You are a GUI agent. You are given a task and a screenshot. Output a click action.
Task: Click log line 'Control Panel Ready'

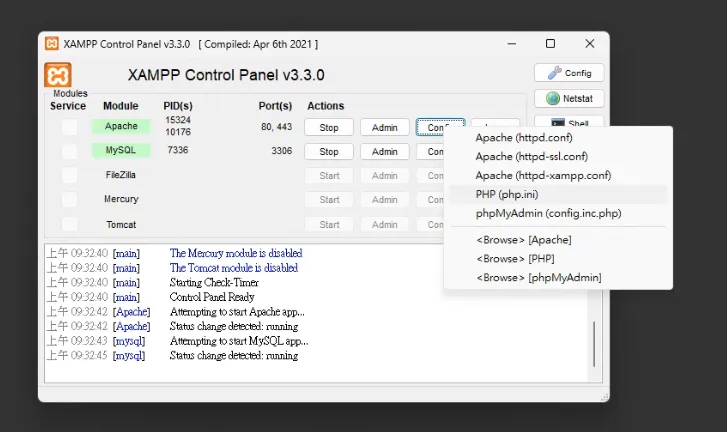coord(212,297)
